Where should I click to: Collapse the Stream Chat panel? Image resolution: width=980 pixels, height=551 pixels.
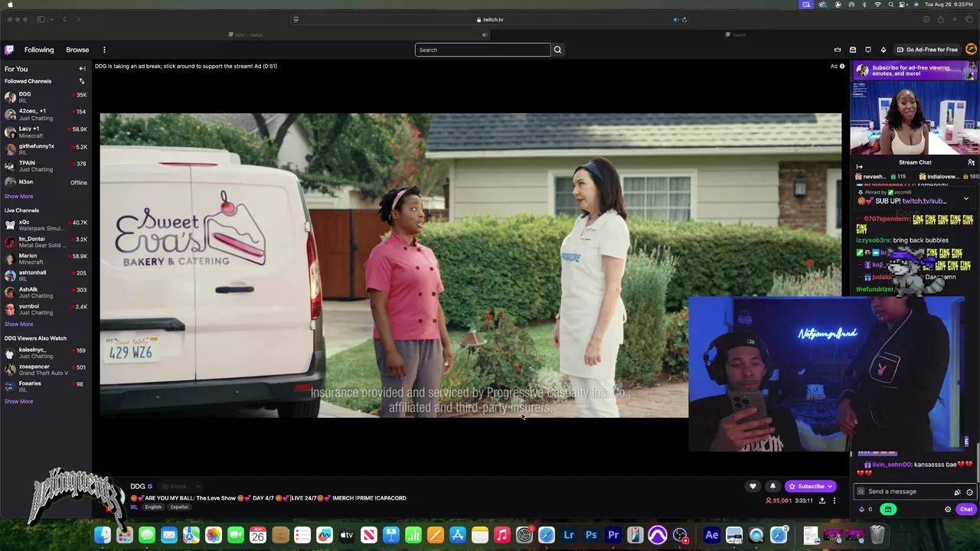pos(859,166)
